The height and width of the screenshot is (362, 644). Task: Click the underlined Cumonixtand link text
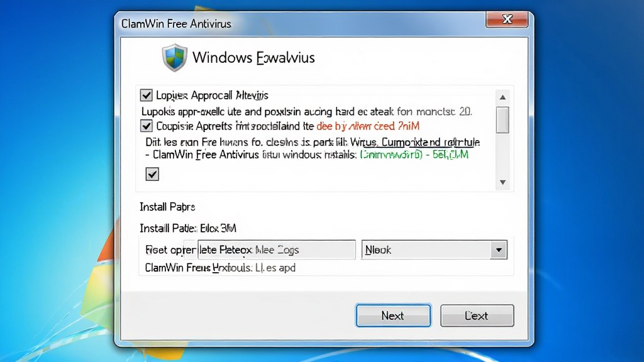pyautogui.click(x=430, y=143)
